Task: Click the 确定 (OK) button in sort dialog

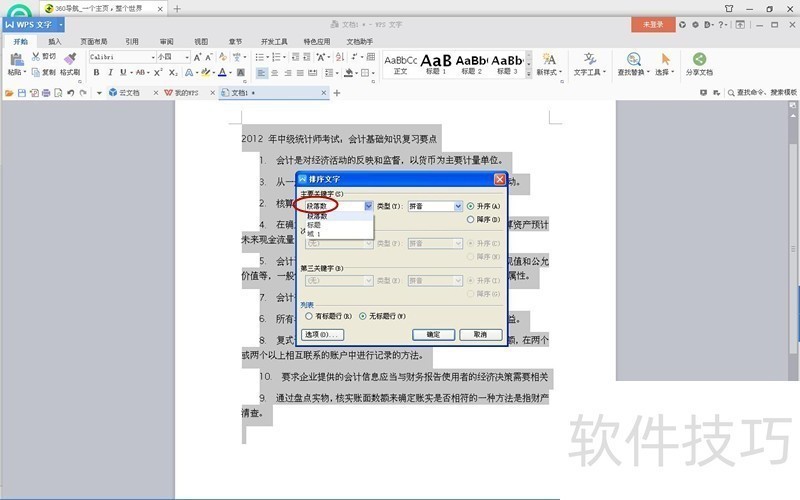Action: coord(433,335)
